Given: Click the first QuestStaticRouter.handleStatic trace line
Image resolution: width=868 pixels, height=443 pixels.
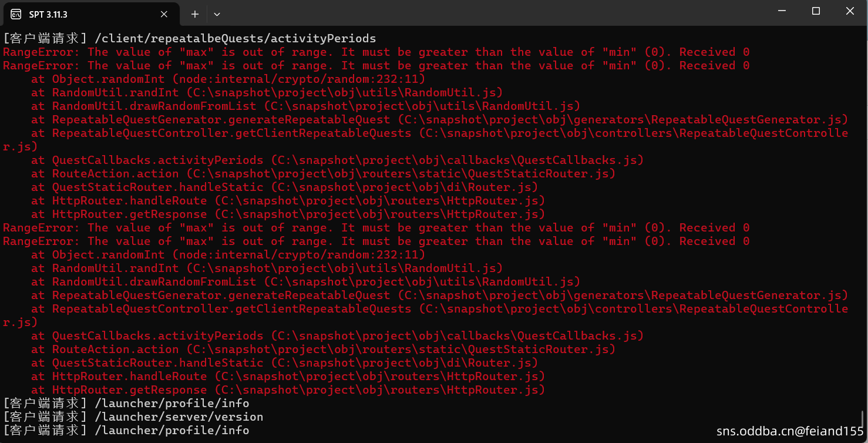Looking at the screenshot, I should pyautogui.click(x=284, y=187).
